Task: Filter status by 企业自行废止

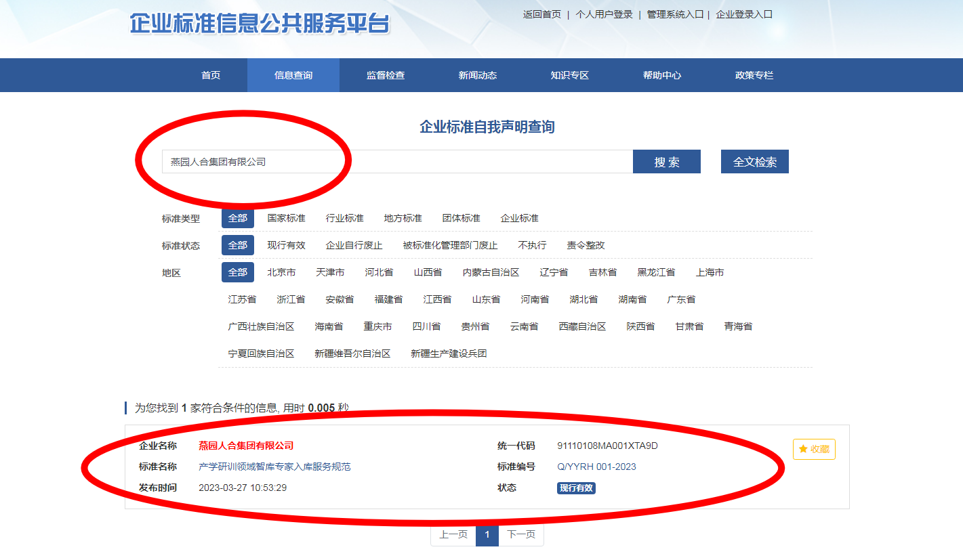Action: pyautogui.click(x=354, y=245)
